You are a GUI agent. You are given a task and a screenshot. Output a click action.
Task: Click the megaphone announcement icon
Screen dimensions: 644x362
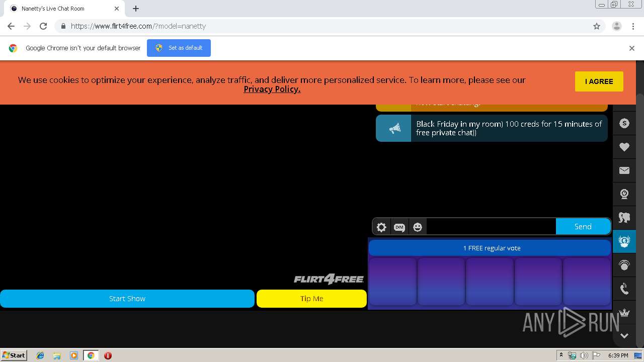coord(393,128)
